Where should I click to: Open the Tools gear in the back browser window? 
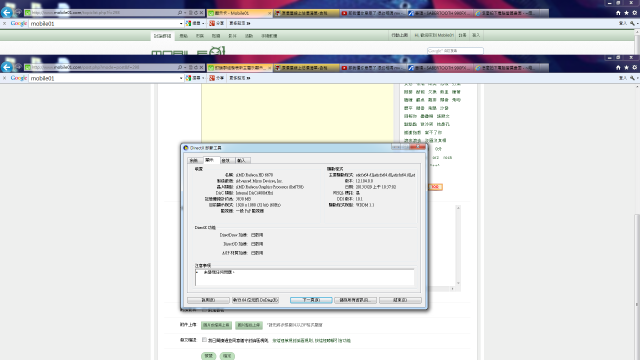(635, 13)
